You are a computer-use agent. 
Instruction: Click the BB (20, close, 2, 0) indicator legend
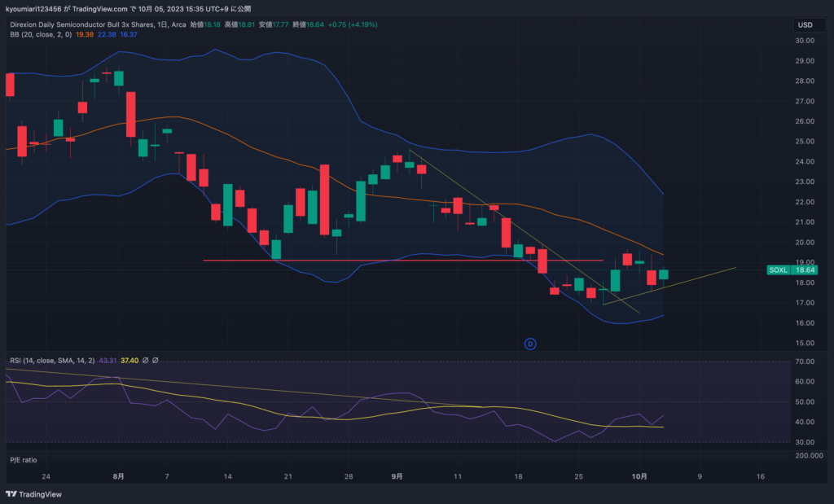tap(41, 34)
